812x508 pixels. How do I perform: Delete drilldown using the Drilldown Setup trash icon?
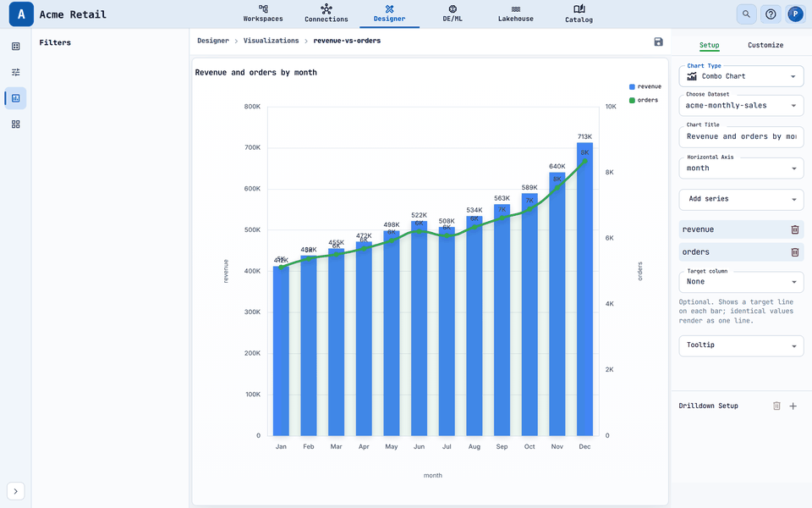click(776, 406)
